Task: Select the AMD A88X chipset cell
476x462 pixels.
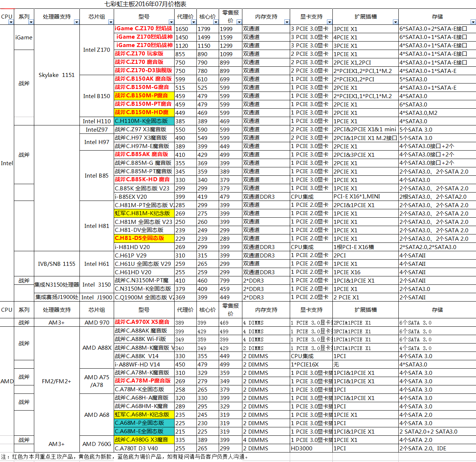Action: (x=97, y=348)
